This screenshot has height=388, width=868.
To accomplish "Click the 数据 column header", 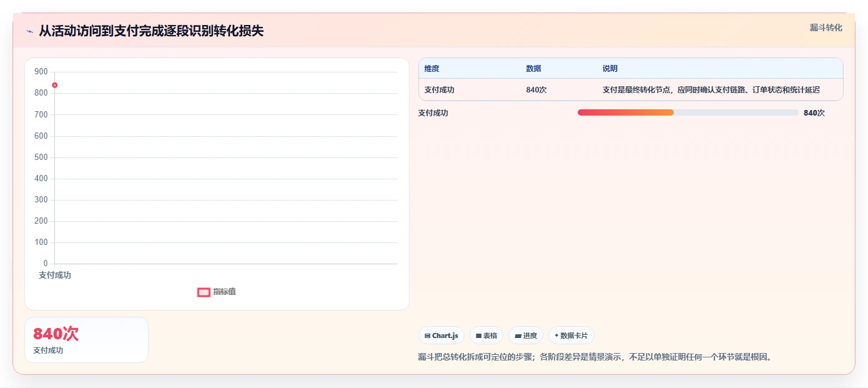I will coord(533,69).
